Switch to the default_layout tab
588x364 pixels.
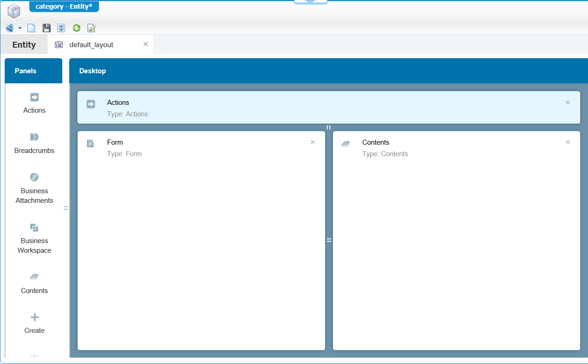[x=91, y=45]
